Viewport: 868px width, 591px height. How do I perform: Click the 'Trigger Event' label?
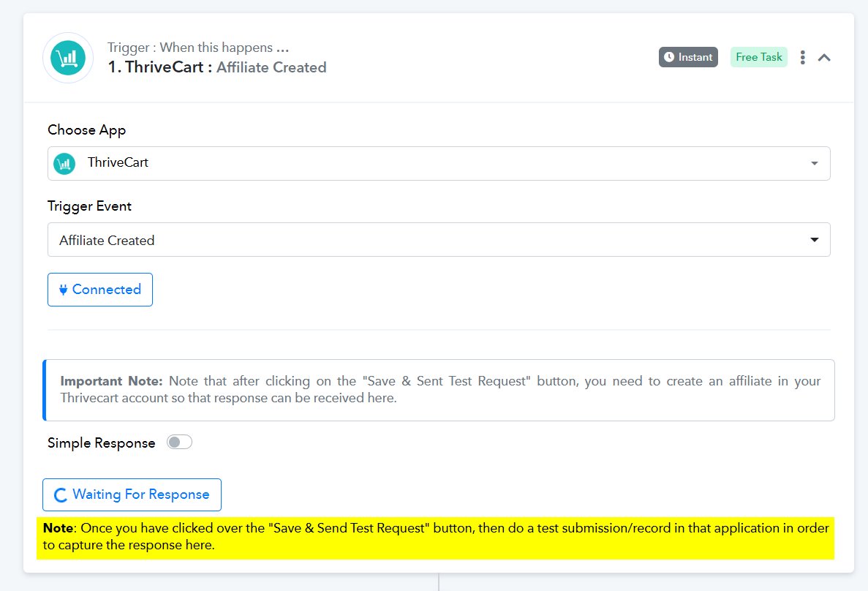[89, 206]
